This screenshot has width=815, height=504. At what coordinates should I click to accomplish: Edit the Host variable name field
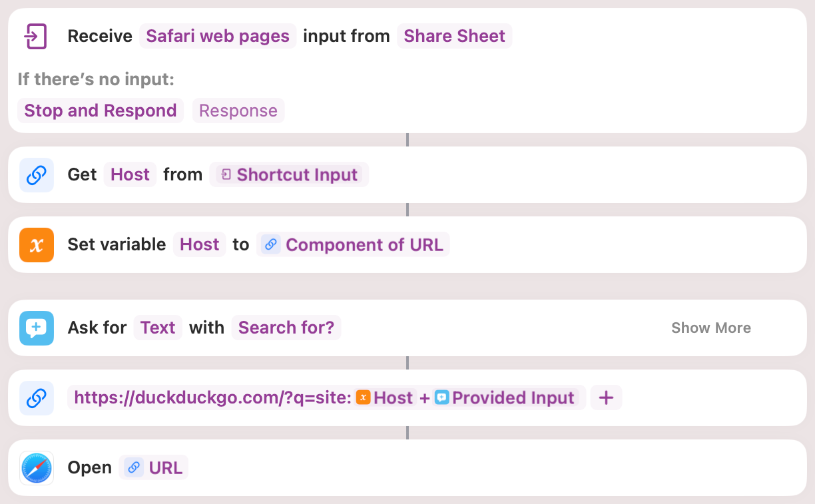click(x=199, y=244)
